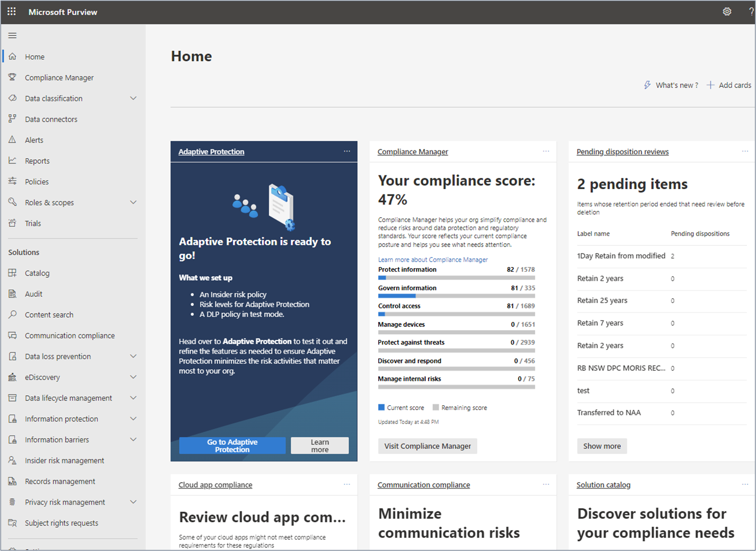This screenshot has width=756, height=551.
Task: Click the settings gear icon
Action: point(727,11)
